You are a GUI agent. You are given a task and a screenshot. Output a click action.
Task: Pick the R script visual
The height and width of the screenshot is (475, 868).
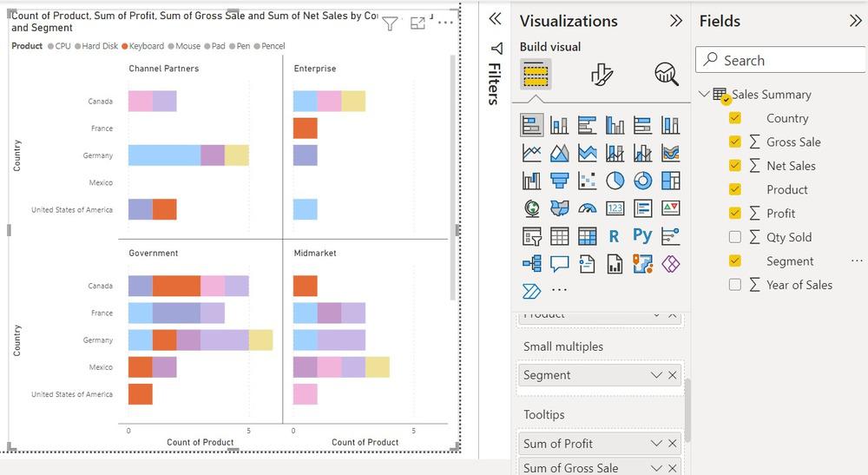click(615, 235)
